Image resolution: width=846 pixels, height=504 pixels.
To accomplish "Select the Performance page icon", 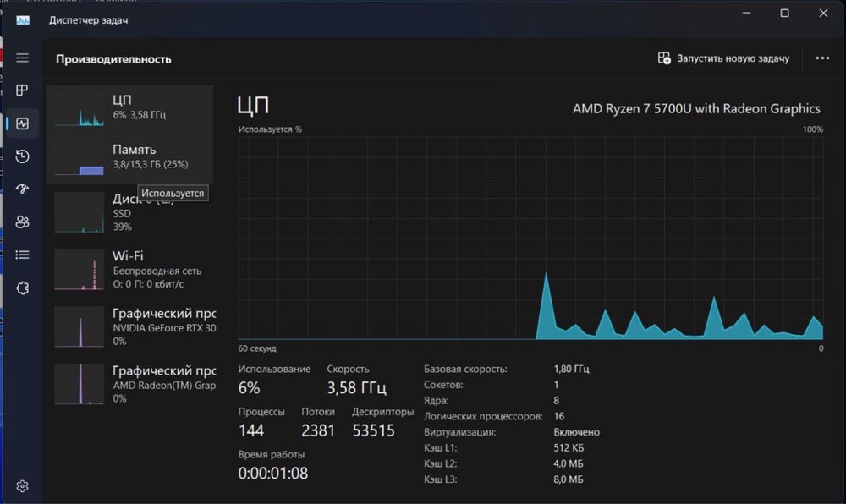I will point(22,123).
